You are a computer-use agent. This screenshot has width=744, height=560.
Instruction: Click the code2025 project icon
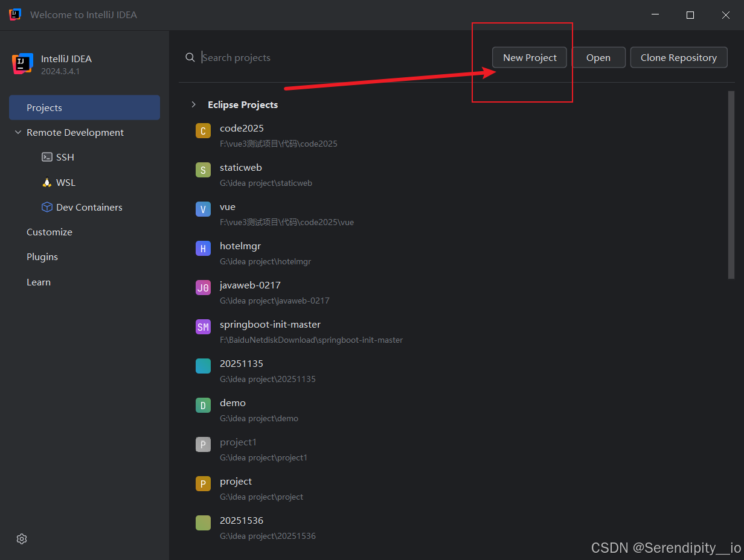pyautogui.click(x=203, y=131)
